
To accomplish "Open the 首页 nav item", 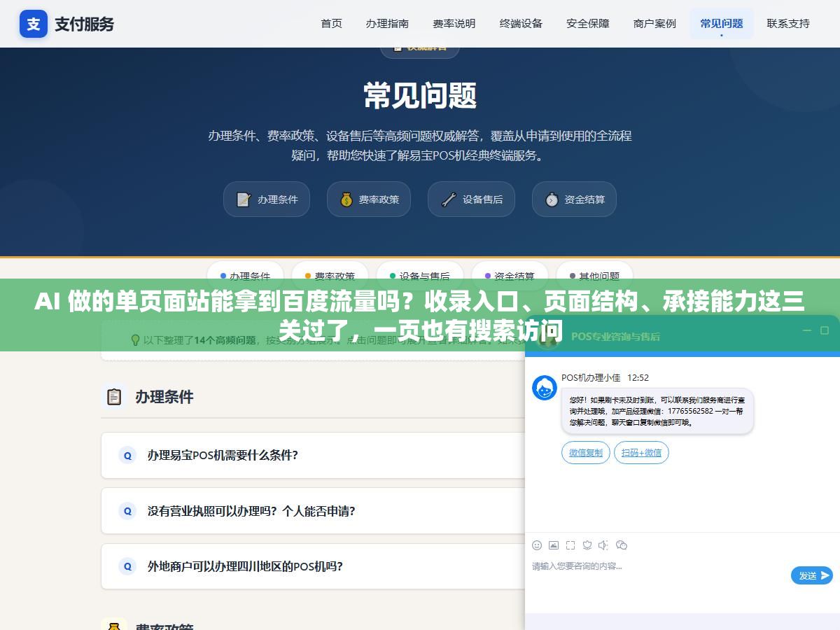I will coord(331,23).
